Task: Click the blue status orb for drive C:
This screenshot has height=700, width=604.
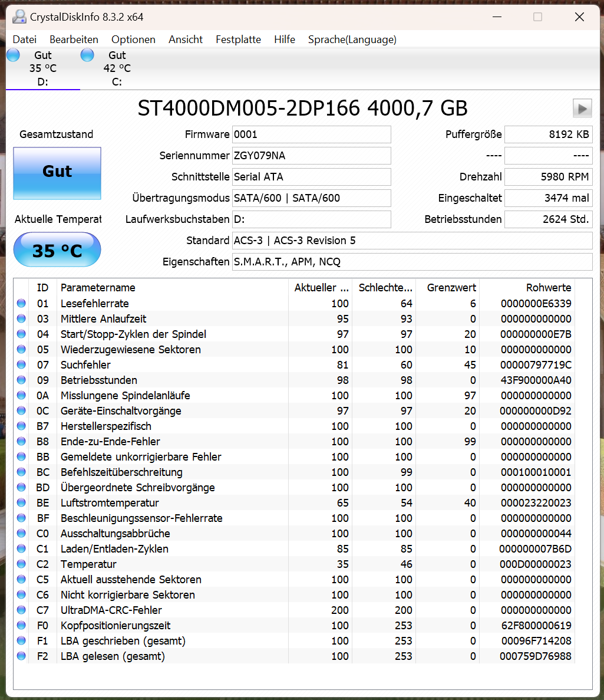Action: coord(87,55)
